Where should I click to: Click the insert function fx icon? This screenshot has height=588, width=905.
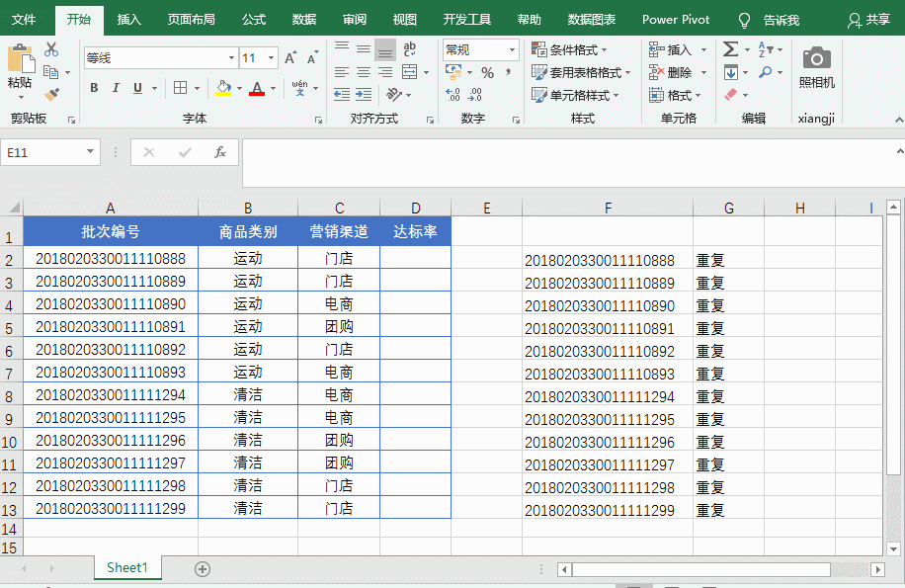220,152
